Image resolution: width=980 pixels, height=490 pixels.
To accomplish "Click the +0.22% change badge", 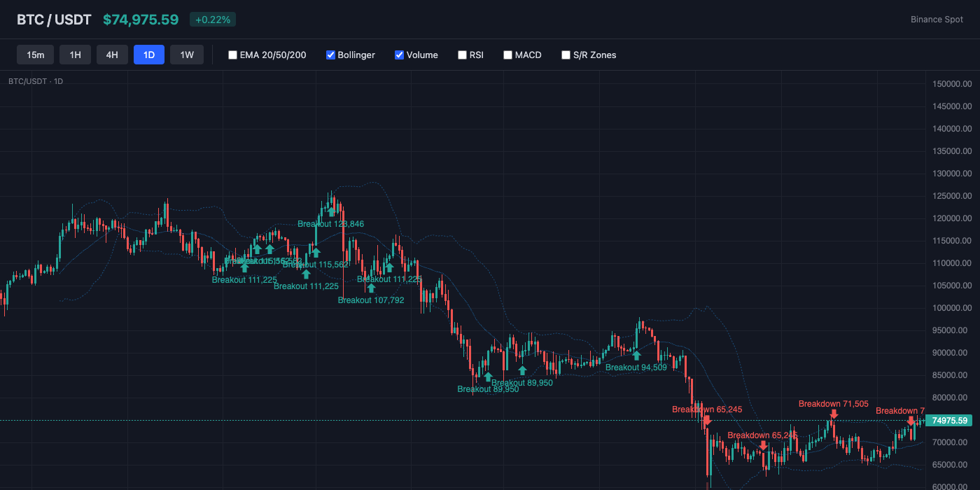I will [212, 20].
